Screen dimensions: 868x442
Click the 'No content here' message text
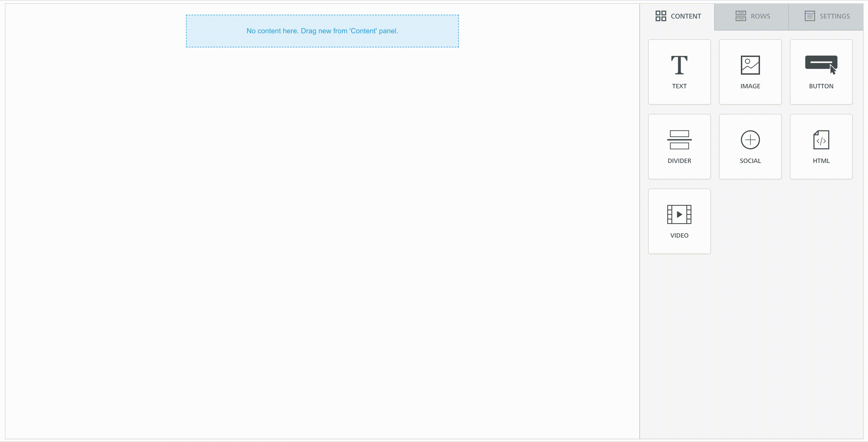click(x=322, y=31)
